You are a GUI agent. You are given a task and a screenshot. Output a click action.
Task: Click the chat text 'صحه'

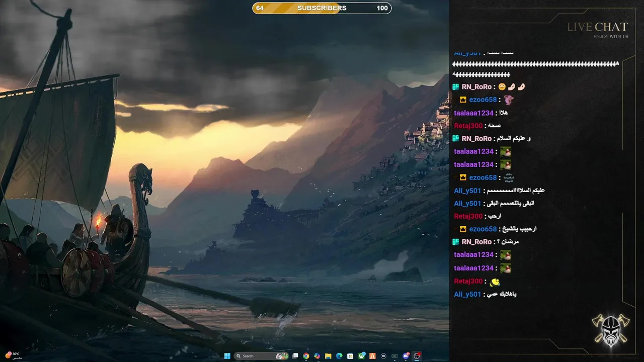point(494,126)
